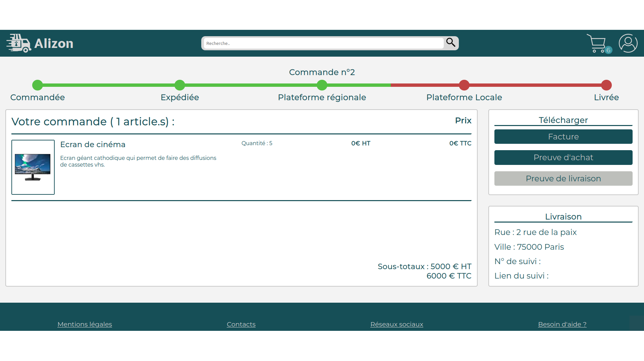Click the Alizon brand name text

[x=54, y=44]
